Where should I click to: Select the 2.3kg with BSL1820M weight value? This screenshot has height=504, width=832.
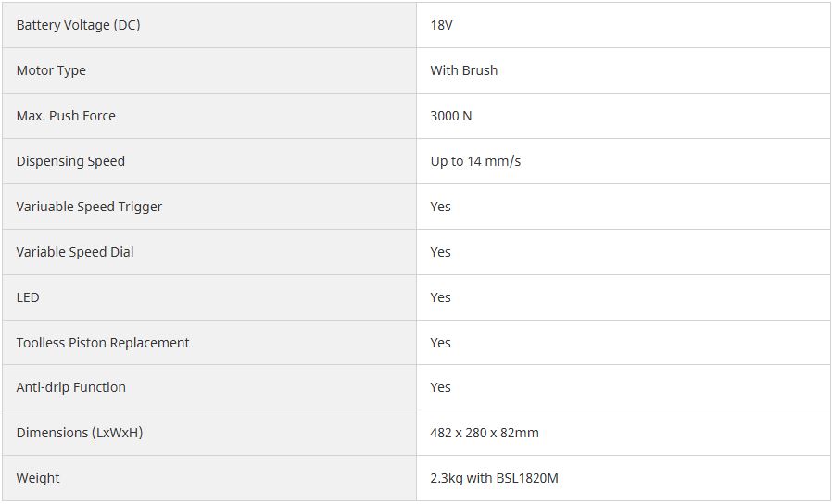(x=495, y=478)
